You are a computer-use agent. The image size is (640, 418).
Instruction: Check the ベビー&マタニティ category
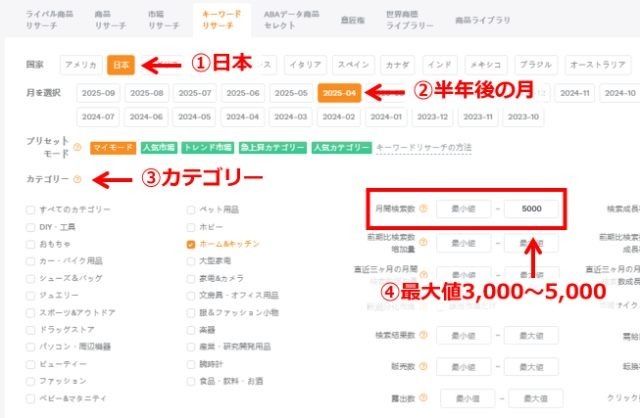[30, 398]
